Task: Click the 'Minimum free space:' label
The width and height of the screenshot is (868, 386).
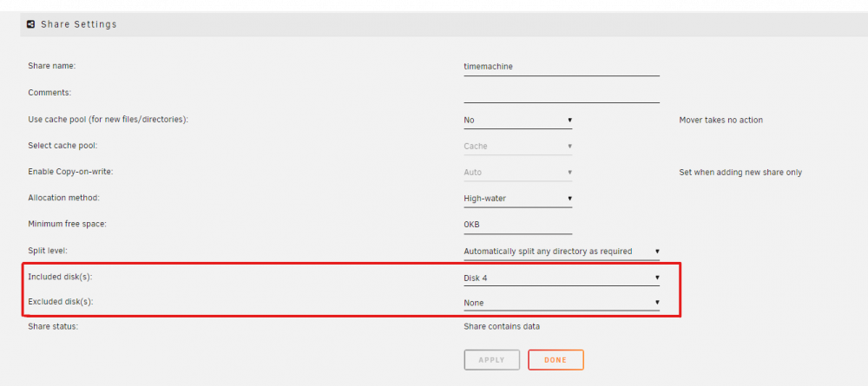Action: pyautogui.click(x=67, y=224)
